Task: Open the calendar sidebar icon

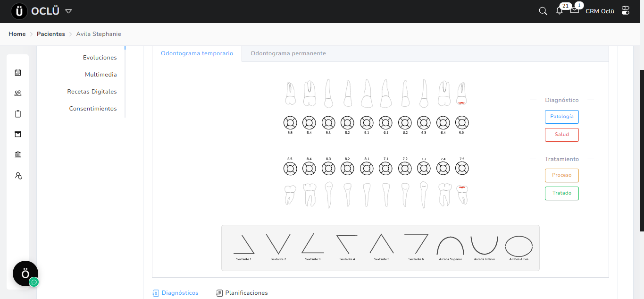Action: tap(18, 73)
